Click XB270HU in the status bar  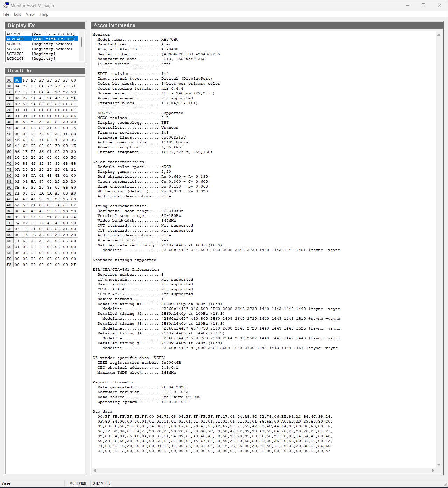coord(101,483)
